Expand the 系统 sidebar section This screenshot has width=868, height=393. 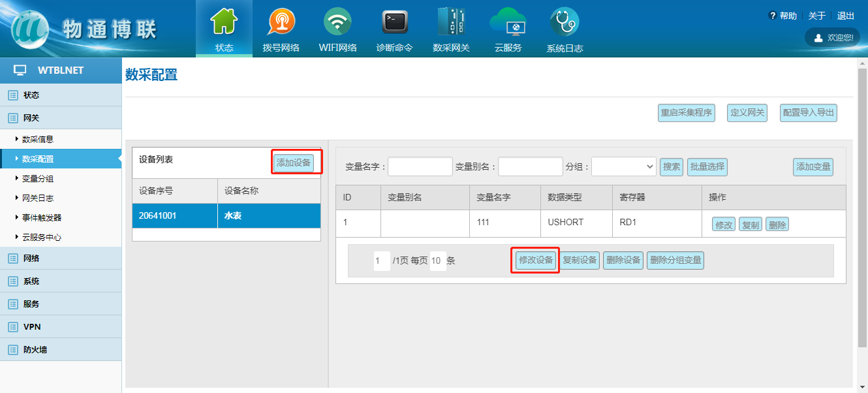31,281
